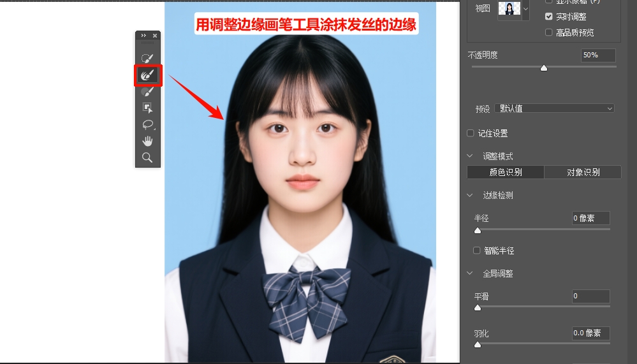Click the 不透明度 slider handle

[544, 68]
